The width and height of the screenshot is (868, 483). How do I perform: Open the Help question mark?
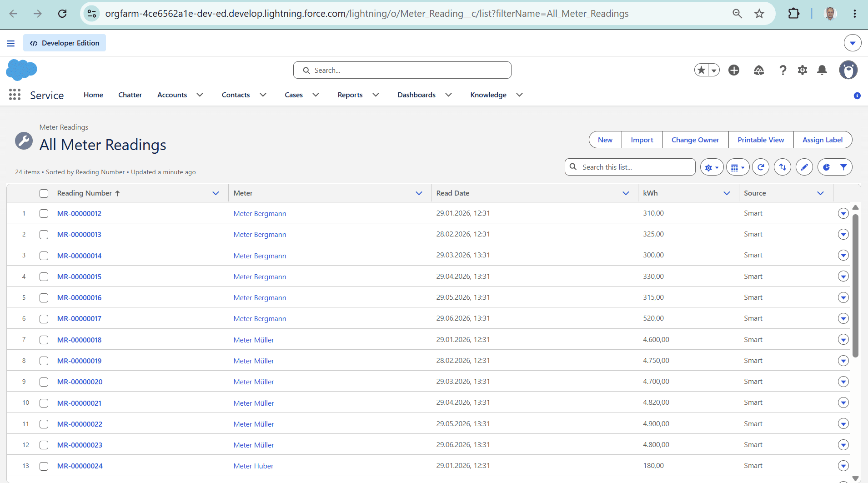(x=783, y=70)
